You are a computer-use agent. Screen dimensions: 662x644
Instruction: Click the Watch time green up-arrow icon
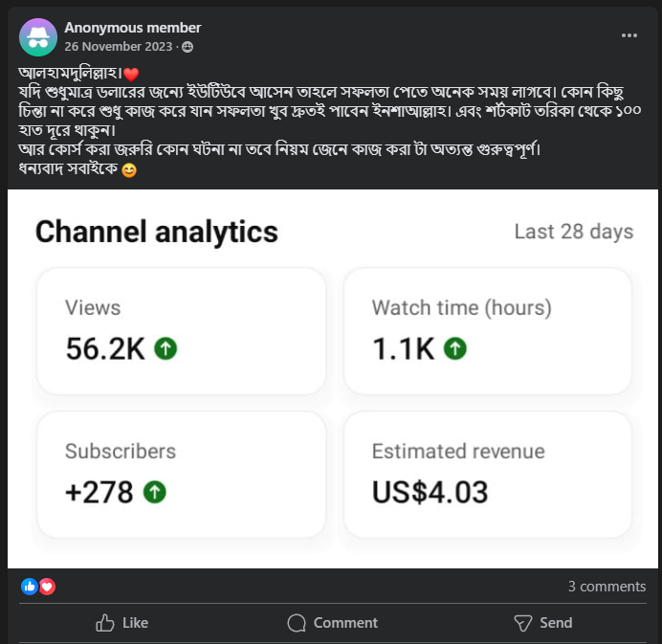click(x=455, y=349)
